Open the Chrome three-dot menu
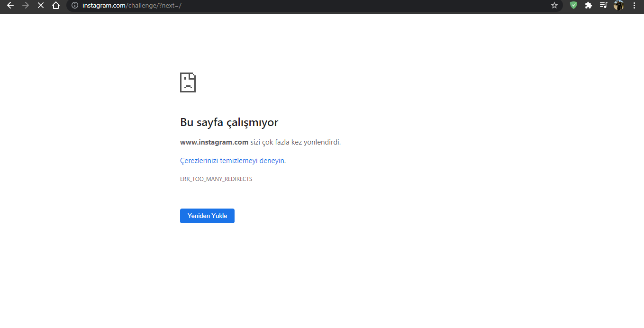The image size is (644, 328). point(634,6)
